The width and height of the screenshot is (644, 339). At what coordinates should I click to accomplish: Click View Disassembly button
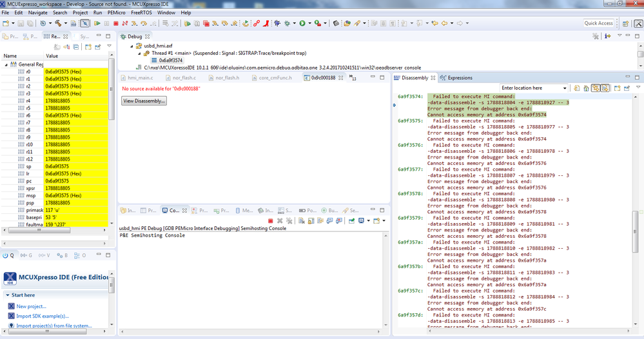[144, 101]
